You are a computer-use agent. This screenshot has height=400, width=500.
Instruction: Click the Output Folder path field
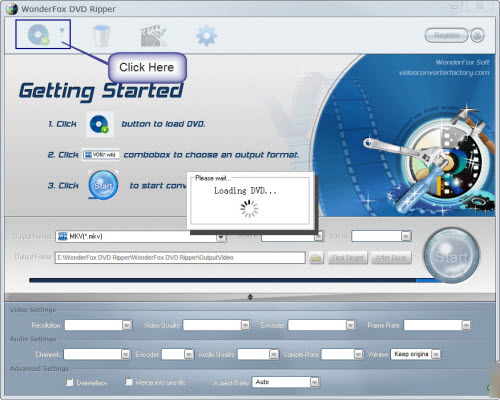pos(180,258)
